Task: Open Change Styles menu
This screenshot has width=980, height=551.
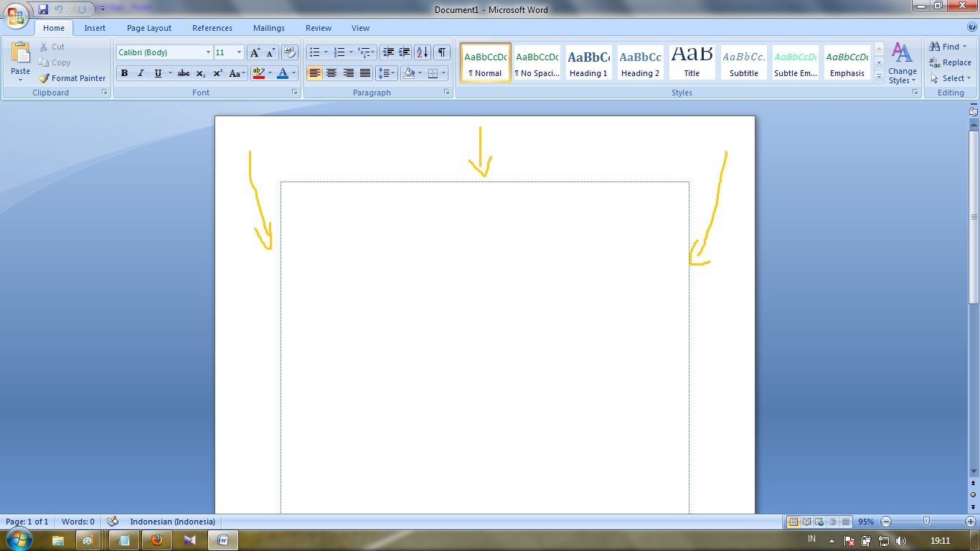Action: click(x=903, y=63)
